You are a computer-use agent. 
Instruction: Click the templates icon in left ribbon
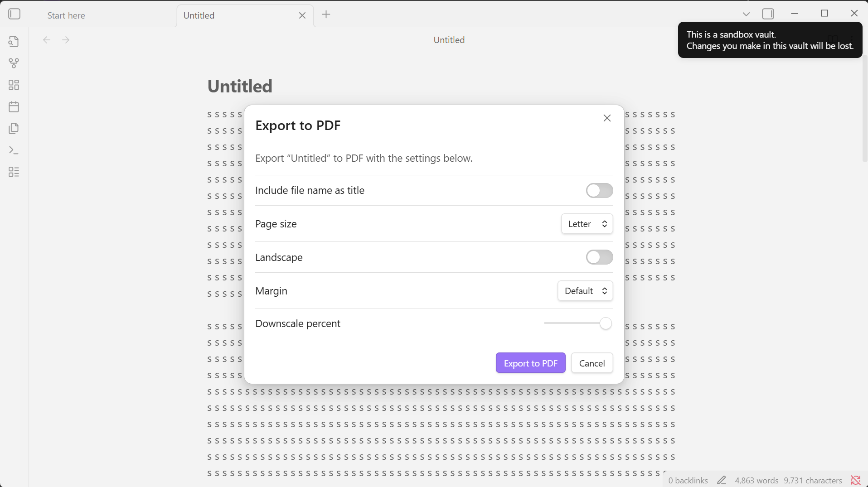[x=14, y=129]
